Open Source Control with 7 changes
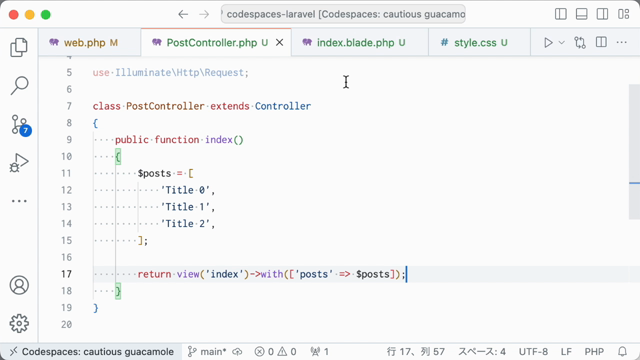This screenshot has height=360, width=640. 20,124
